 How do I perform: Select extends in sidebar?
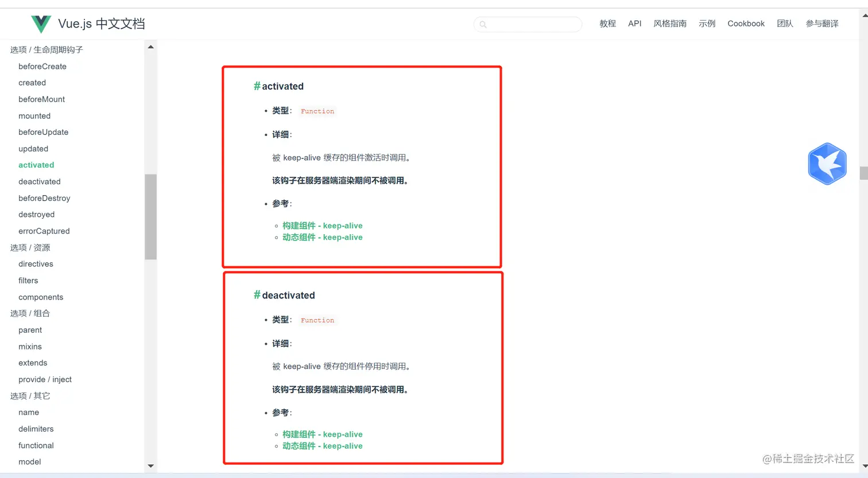click(x=33, y=363)
